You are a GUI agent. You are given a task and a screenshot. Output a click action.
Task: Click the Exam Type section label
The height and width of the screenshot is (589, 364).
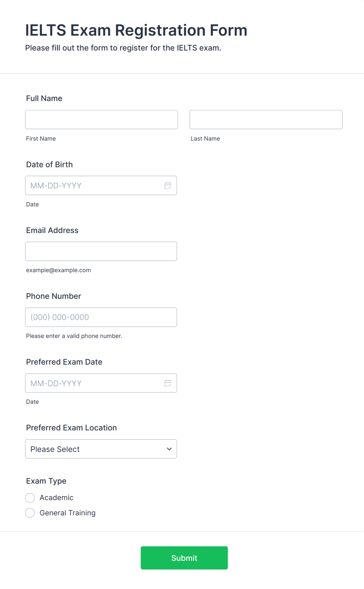pos(46,481)
